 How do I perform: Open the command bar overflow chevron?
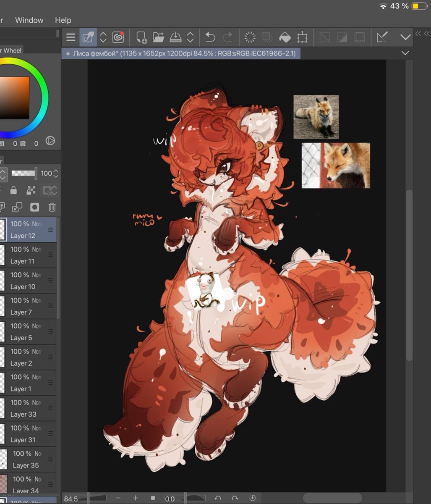point(405,37)
